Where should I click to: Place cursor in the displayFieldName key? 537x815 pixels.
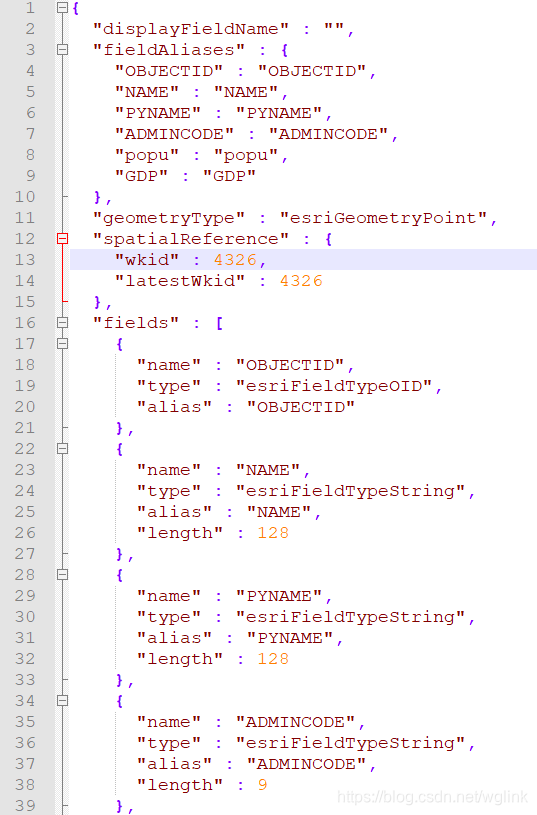click(190, 29)
